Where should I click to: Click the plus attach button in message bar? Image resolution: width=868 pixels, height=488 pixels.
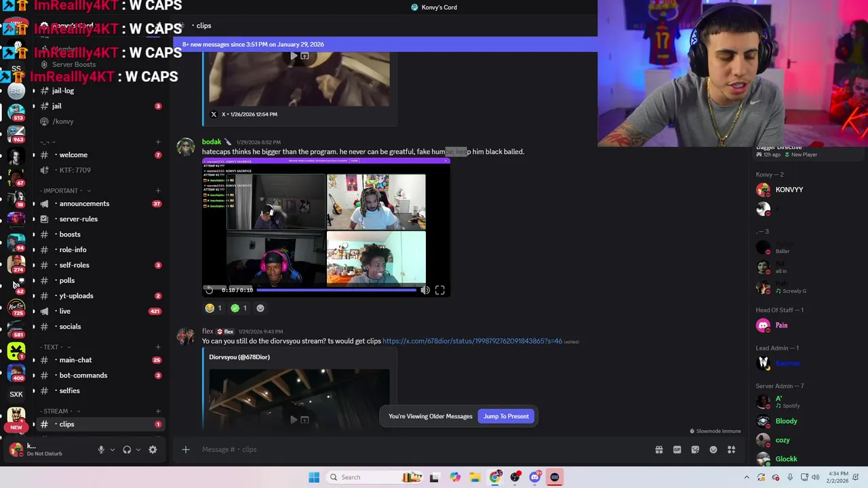coord(185,449)
